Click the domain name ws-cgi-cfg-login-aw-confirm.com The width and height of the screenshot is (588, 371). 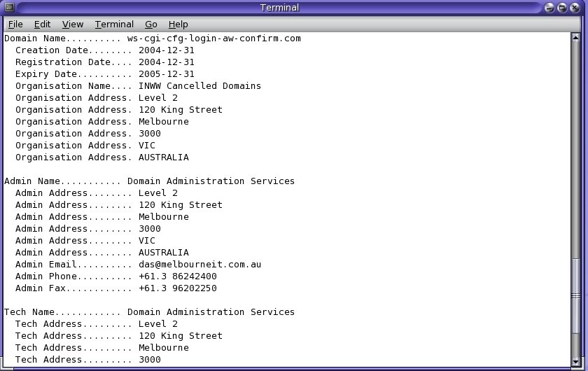[213, 38]
